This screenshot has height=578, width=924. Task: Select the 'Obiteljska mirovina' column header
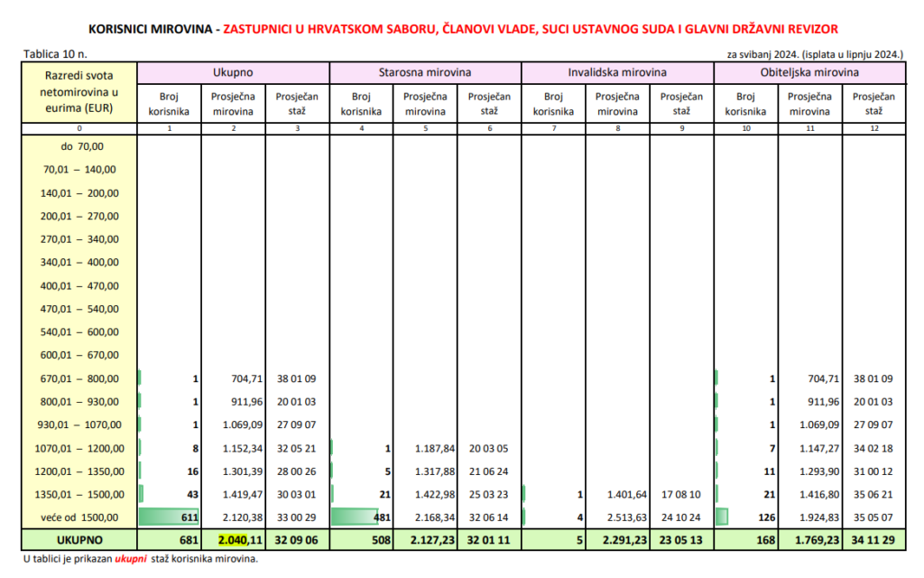808,72
